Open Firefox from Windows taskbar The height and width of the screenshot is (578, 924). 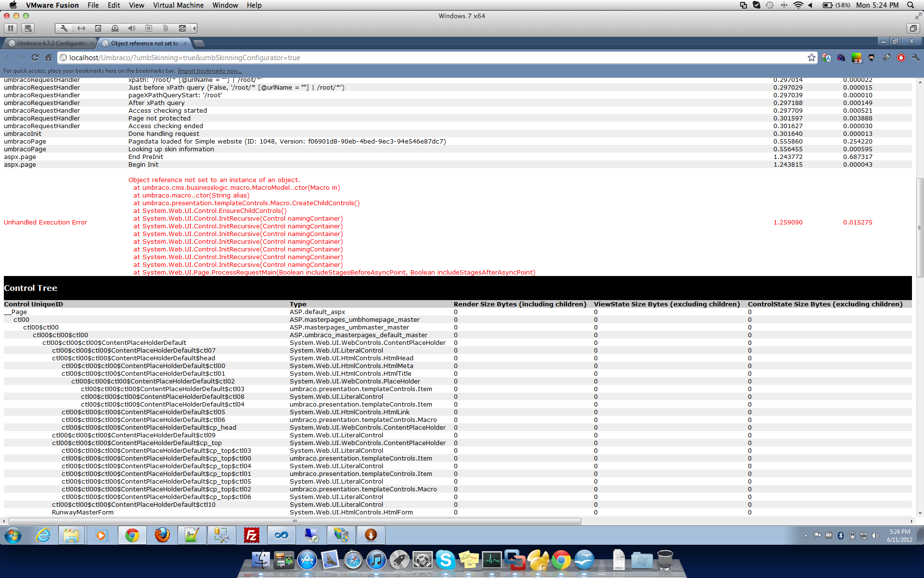pyautogui.click(x=162, y=535)
